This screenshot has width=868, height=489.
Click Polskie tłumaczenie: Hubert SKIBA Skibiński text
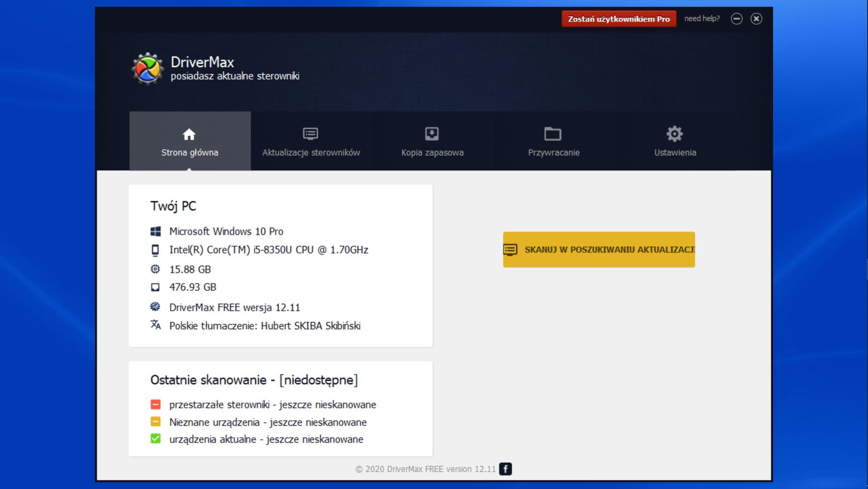[x=265, y=326]
